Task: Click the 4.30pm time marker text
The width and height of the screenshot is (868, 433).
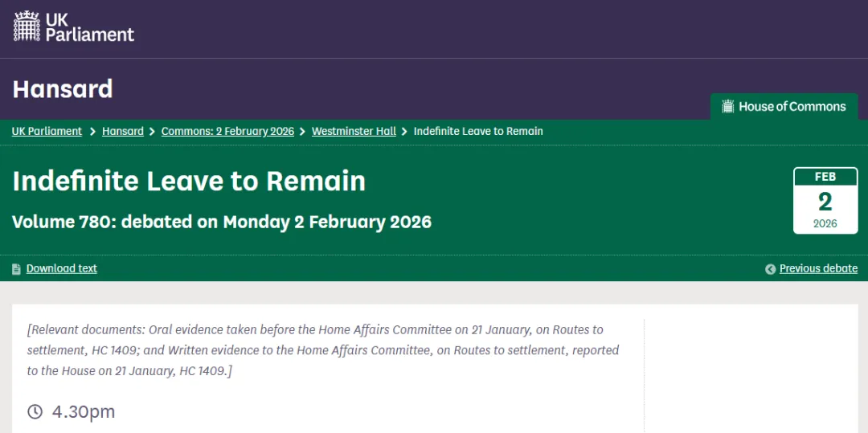Action: [x=84, y=412]
